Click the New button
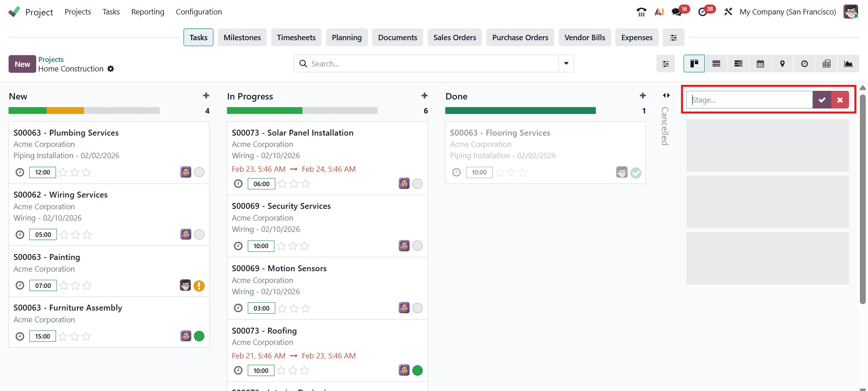This screenshot has width=868, height=391. 22,64
